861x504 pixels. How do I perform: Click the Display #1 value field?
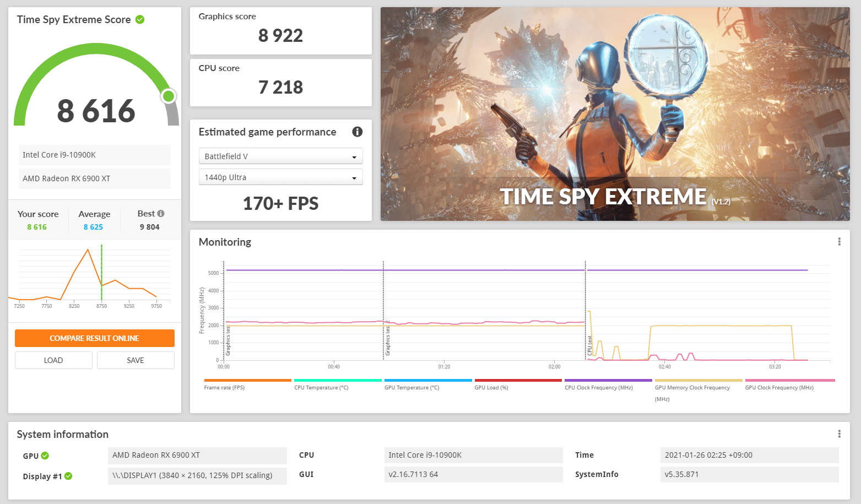pyautogui.click(x=197, y=476)
